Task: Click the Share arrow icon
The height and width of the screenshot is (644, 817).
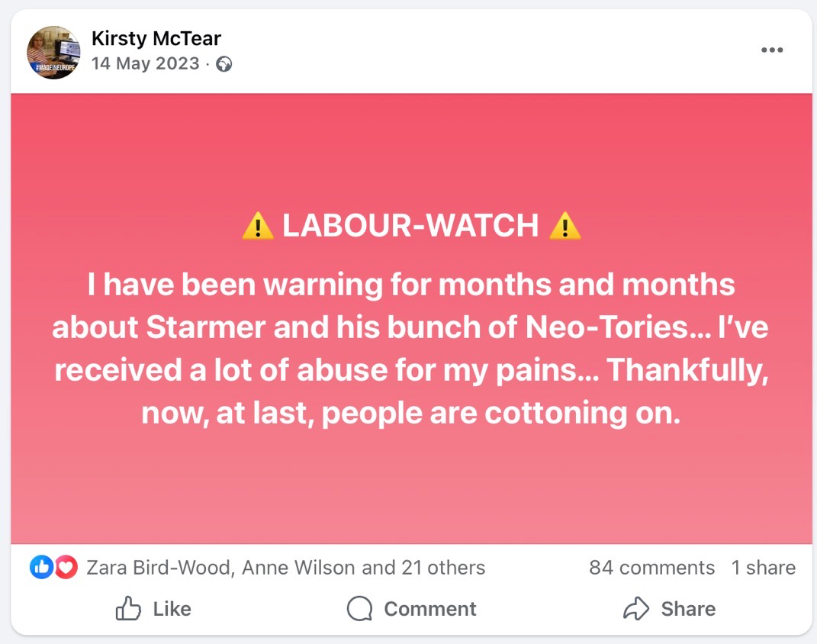Action: tap(635, 609)
